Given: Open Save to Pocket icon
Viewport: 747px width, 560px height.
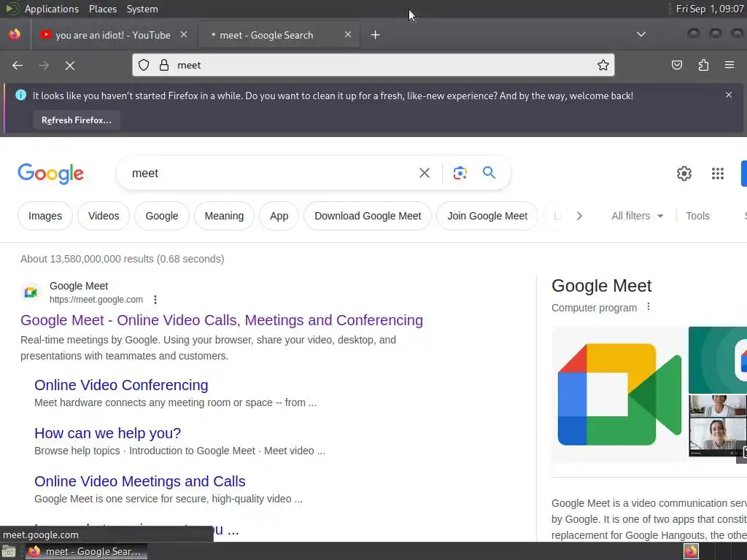Looking at the screenshot, I should (676, 65).
